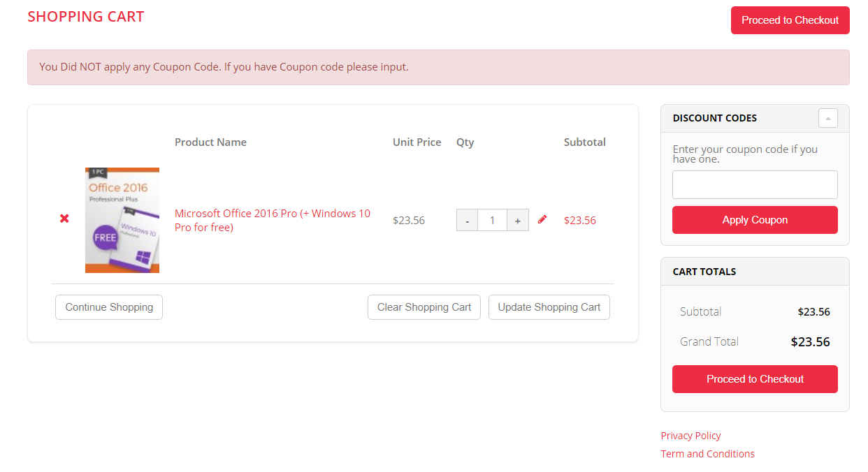
Task: Go back via Continue Shopping
Action: click(109, 307)
